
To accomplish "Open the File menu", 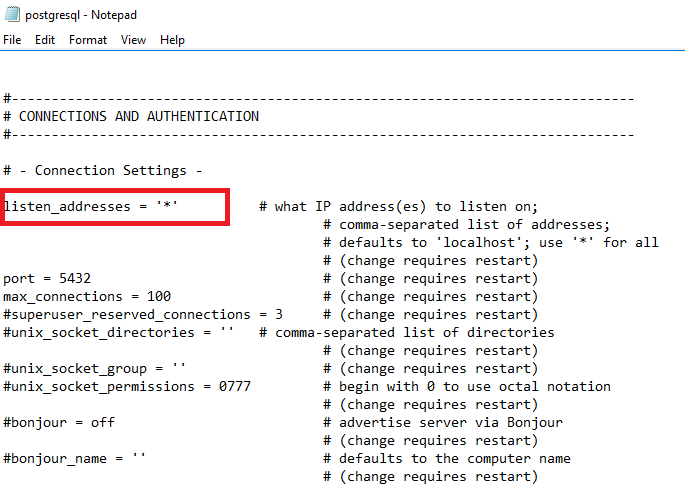I will pyautogui.click(x=12, y=40).
